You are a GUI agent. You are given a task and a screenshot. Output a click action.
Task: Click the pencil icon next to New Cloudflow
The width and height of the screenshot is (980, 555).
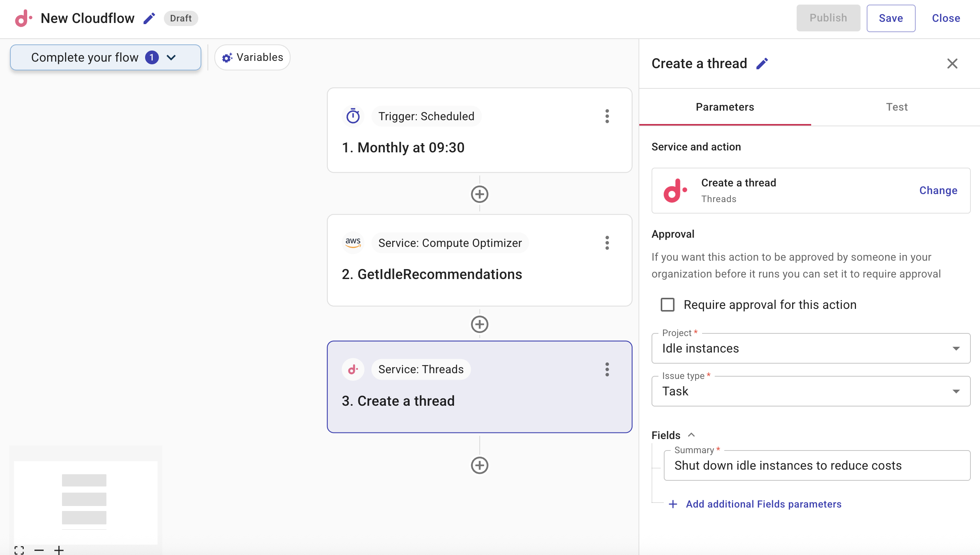point(149,18)
